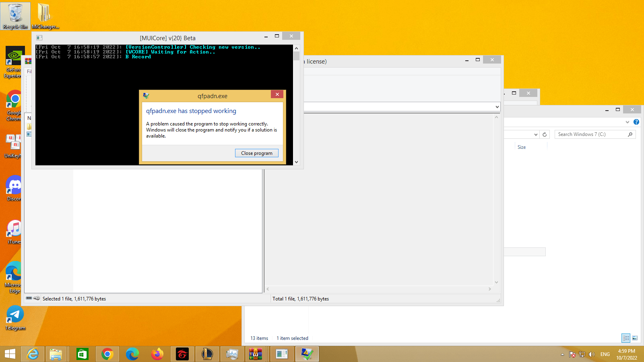Open the Recycle Bin desktop icon
This screenshot has height=362, width=644.
click(x=15, y=16)
